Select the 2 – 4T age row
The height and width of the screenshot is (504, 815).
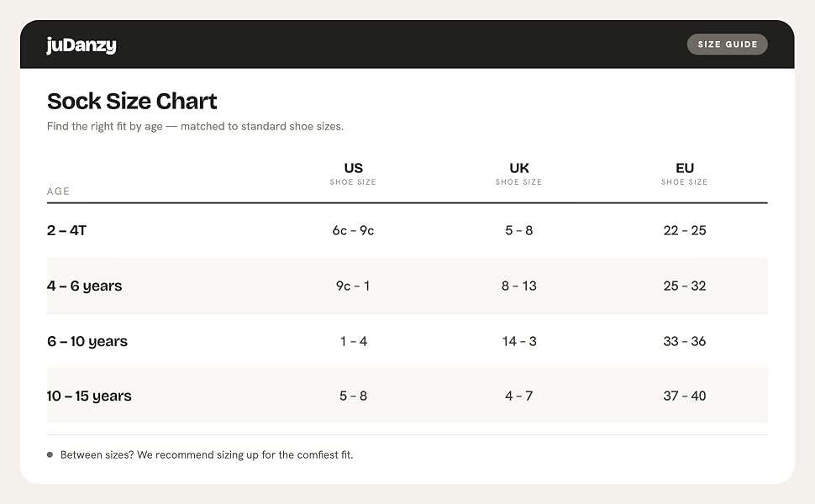(x=407, y=230)
